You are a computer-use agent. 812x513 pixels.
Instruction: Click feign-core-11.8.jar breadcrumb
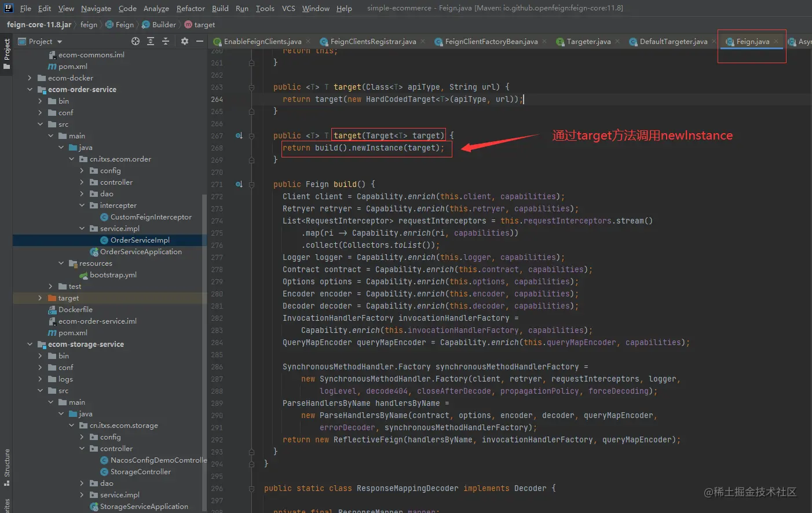coord(39,24)
